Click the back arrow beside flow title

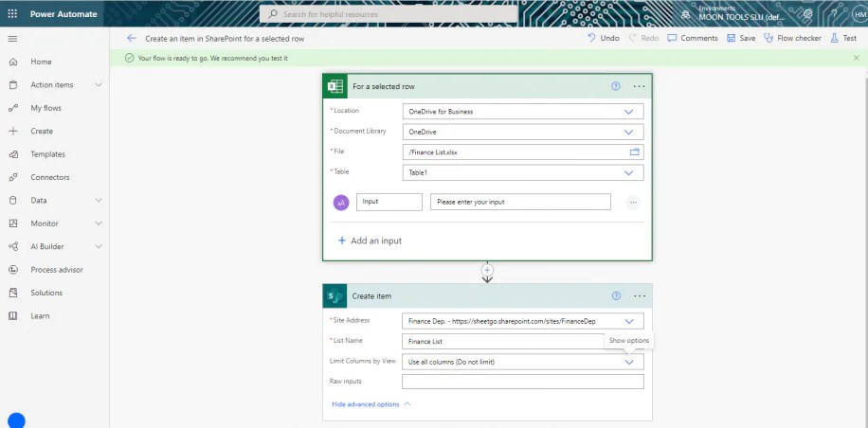(x=131, y=38)
